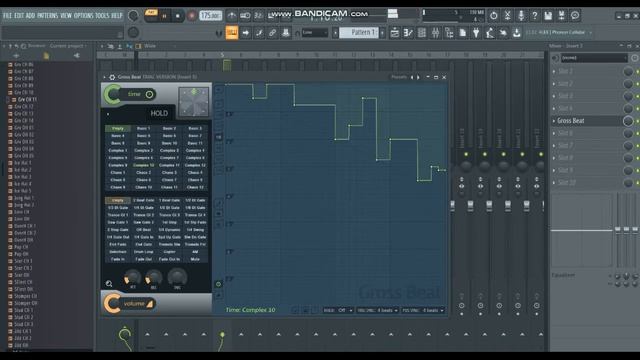This screenshot has height=360, width=640.
Task: Select the Empty volume preset slot
Action: click(118, 200)
